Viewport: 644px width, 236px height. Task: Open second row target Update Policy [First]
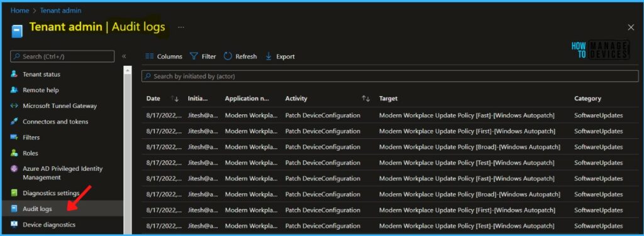point(467,131)
